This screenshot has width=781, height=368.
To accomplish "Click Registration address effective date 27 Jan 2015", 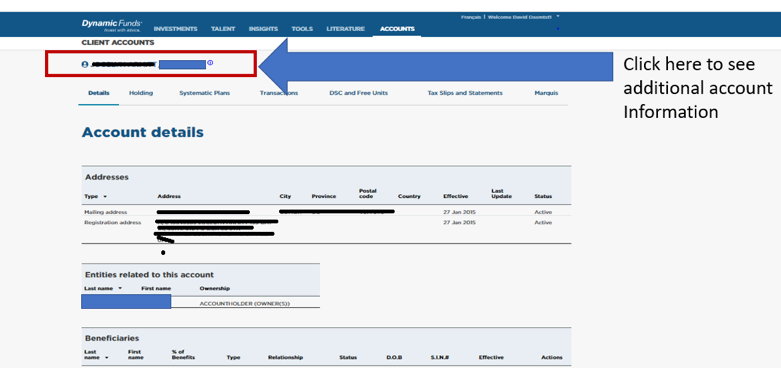I will click(459, 223).
